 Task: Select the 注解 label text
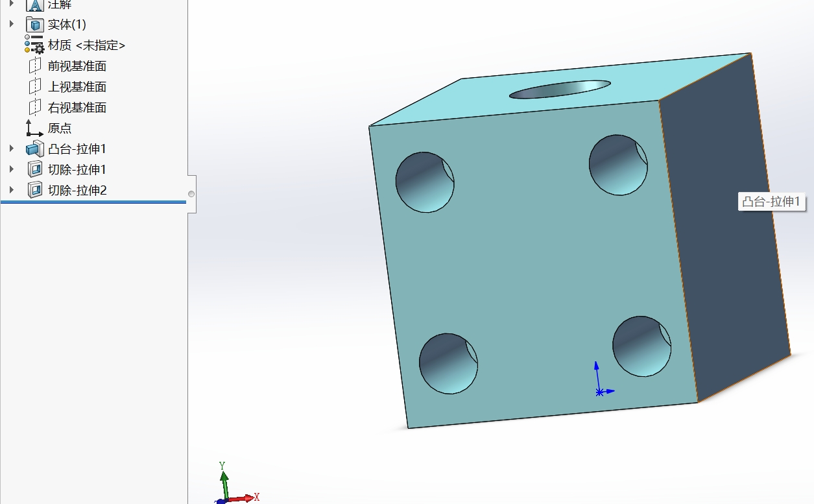60,5
